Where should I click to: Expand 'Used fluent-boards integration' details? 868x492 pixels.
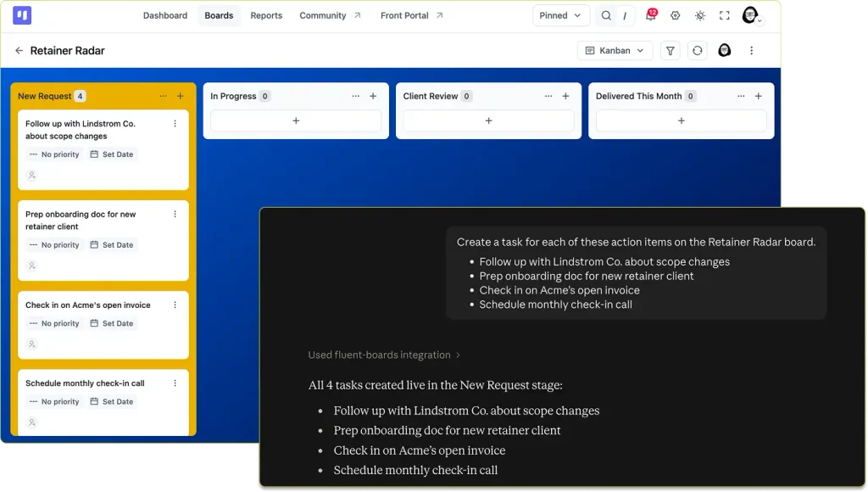[x=384, y=355]
